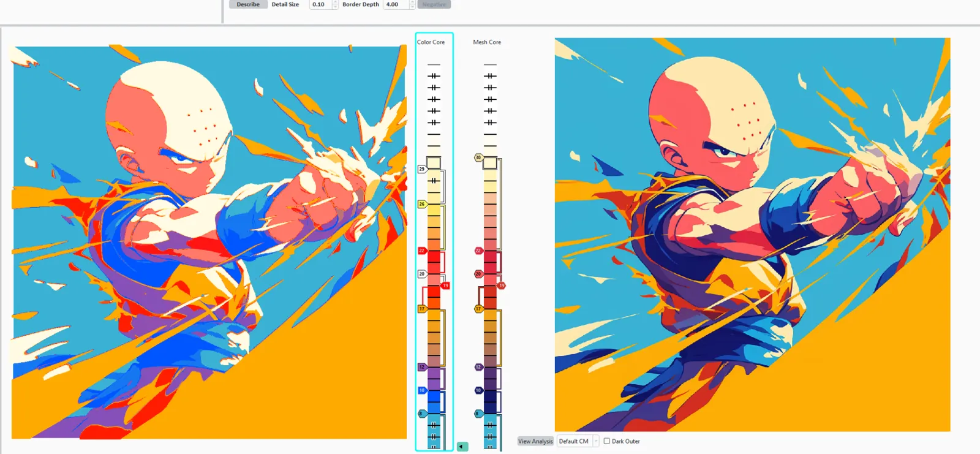Click the left source artwork preview
This screenshot has width=980, height=454.
pyautogui.click(x=209, y=243)
